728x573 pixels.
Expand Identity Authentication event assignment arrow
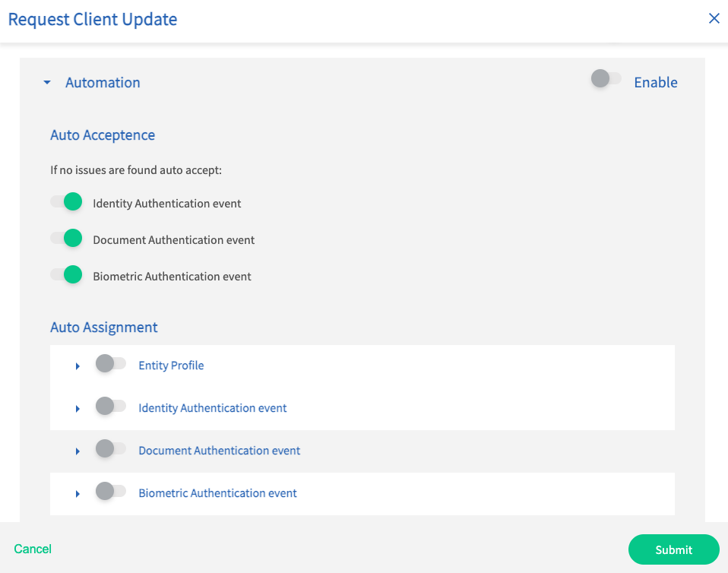coord(78,409)
